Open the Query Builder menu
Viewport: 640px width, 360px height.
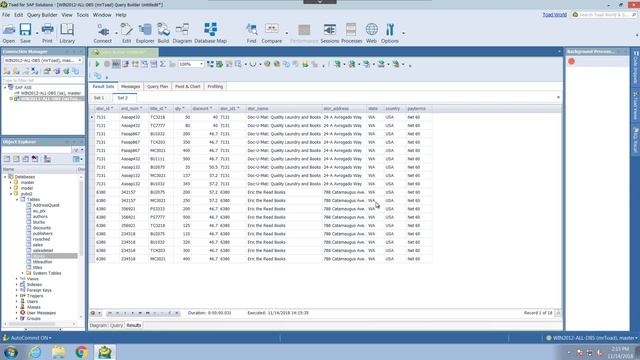coord(42,15)
